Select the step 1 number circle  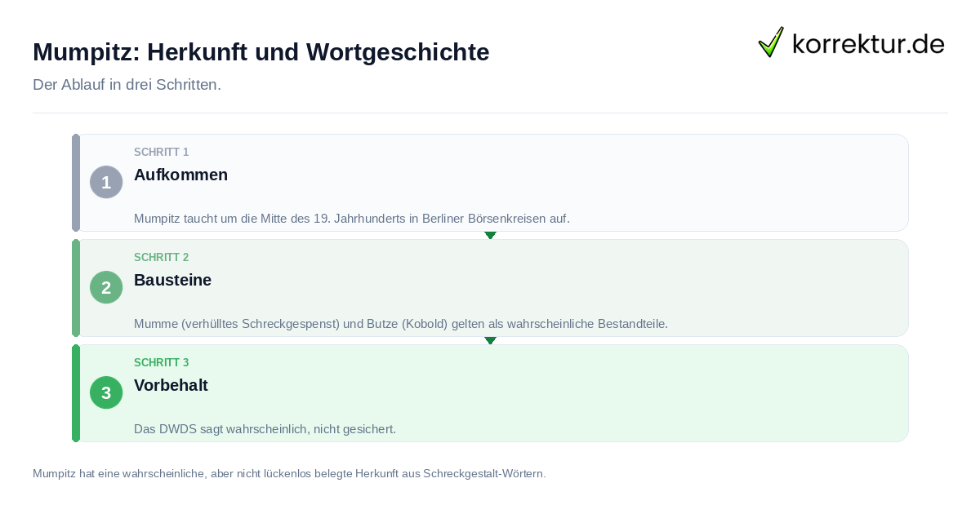click(x=106, y=182)
